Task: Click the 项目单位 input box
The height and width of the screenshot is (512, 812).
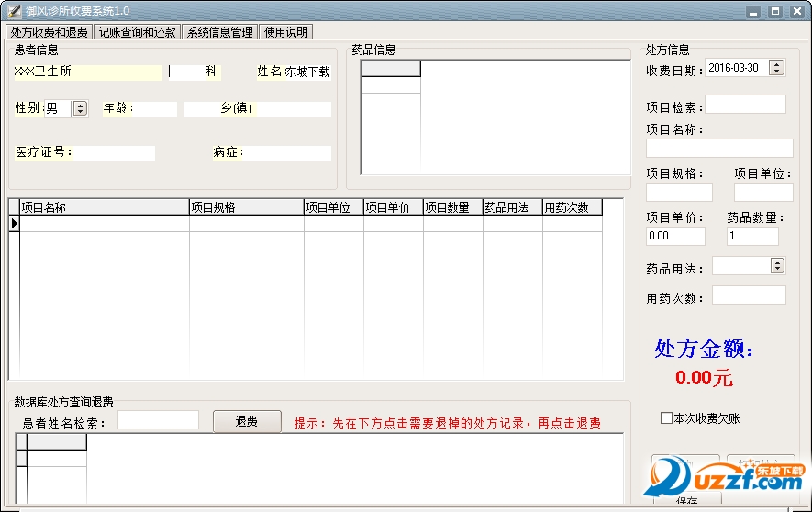Action: coord(763,192)
